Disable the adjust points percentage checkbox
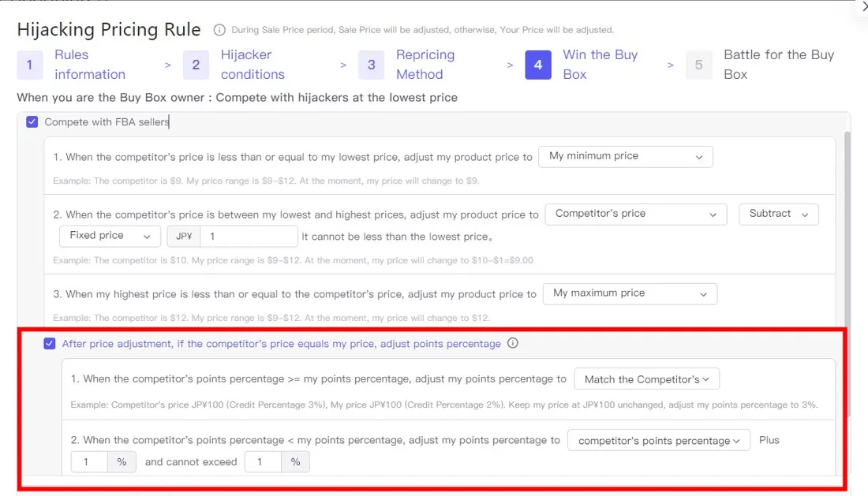 click(50, 344)
